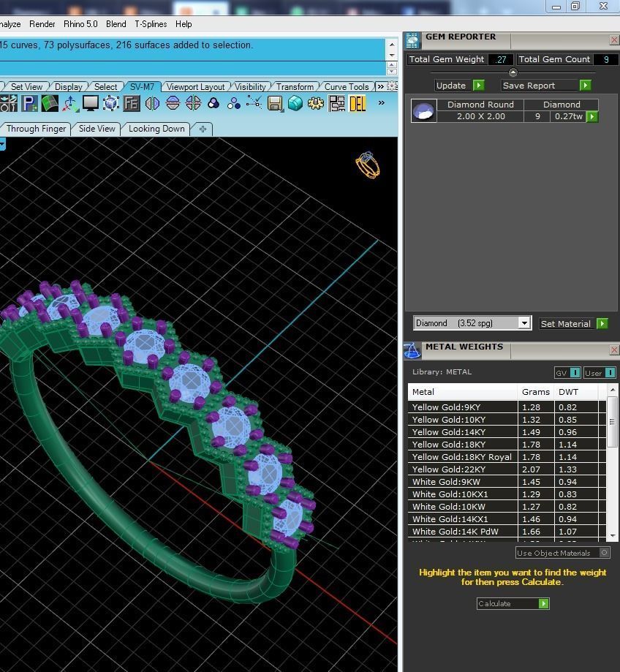
Task: Click green arrow next to Update
Action: 478,86
